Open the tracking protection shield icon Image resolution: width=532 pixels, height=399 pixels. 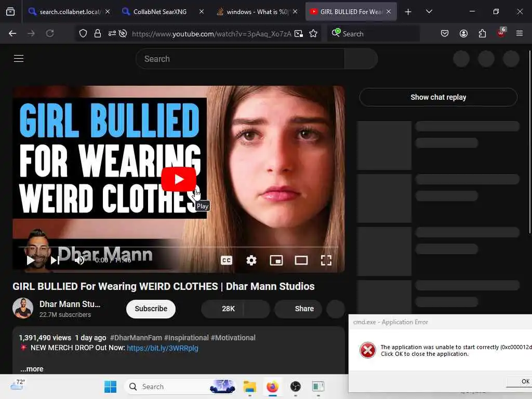pos(83,33)
